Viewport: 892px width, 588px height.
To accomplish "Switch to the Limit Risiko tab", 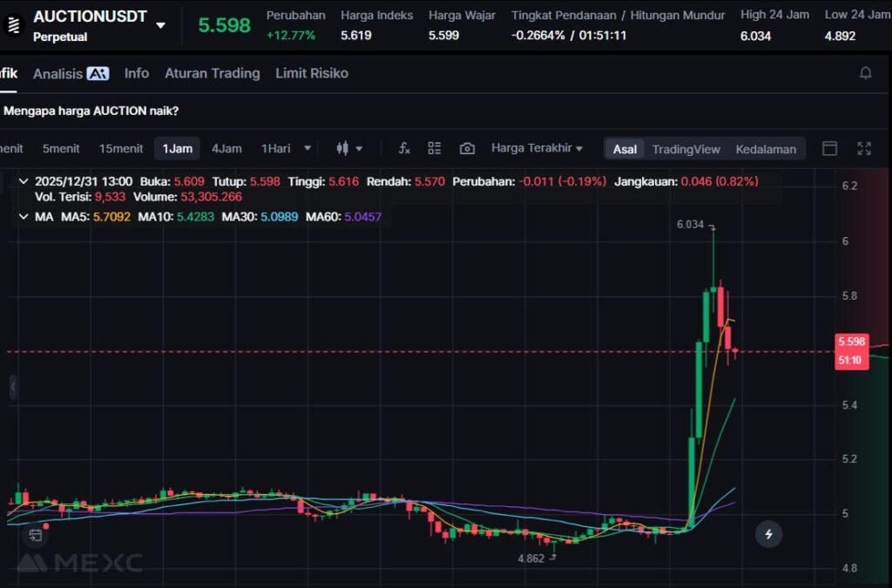I will [x=311, y=73].
